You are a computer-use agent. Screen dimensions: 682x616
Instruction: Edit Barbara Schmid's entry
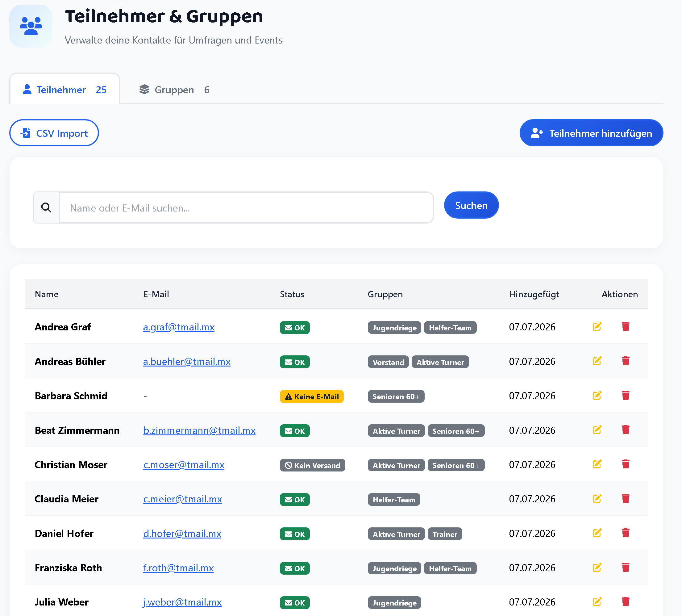point(597,395)
